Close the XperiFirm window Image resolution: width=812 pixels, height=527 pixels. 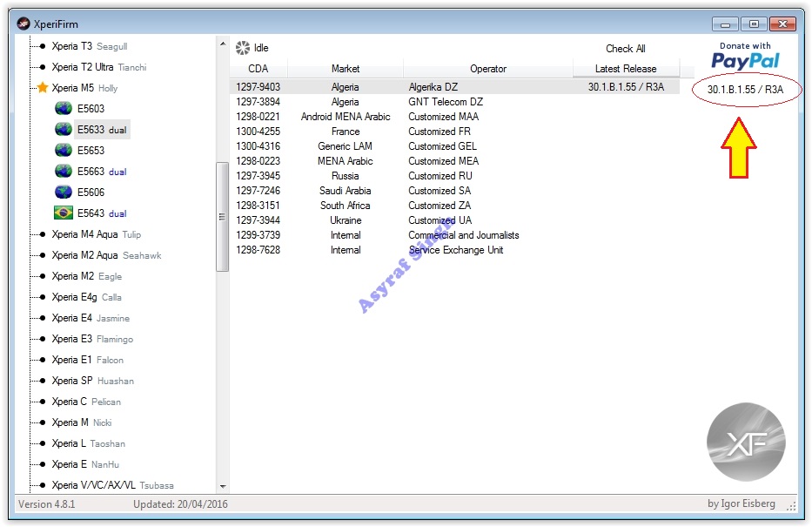point(782,24)
